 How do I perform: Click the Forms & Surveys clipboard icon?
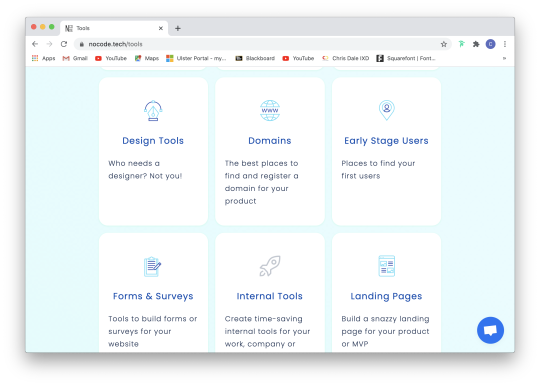tap(153, 266)
